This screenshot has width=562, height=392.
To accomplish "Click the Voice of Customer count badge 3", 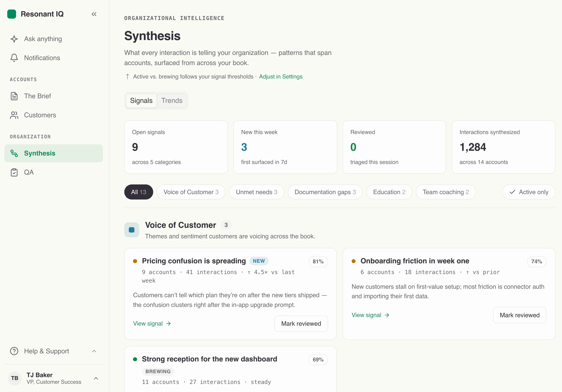I will pyautogui.click(x=226, y=225).
